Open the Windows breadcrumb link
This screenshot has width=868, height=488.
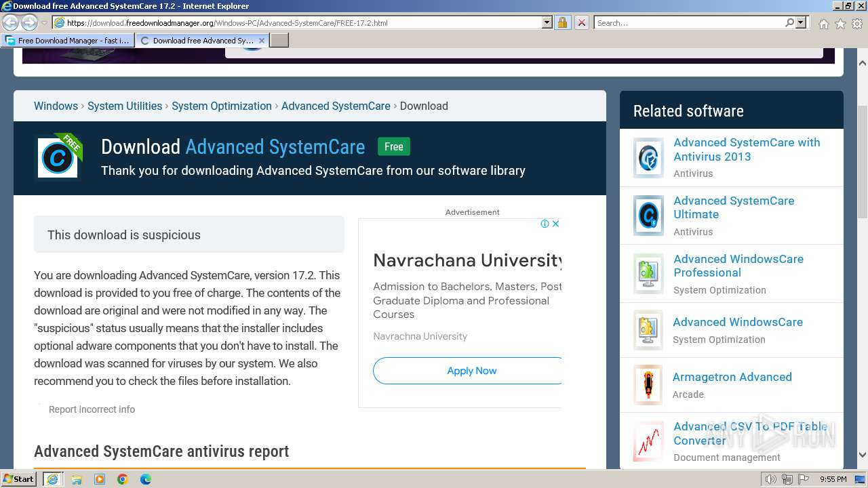[x=56, y=106]
